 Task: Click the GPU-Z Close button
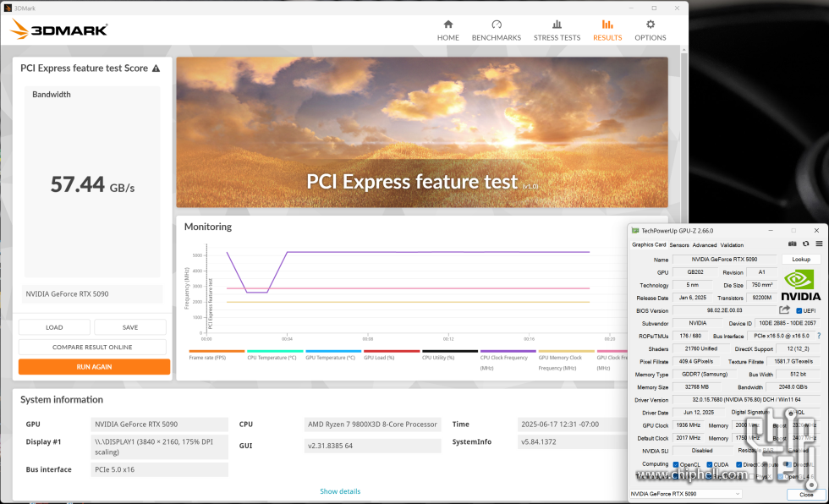(x=805, y=495)
